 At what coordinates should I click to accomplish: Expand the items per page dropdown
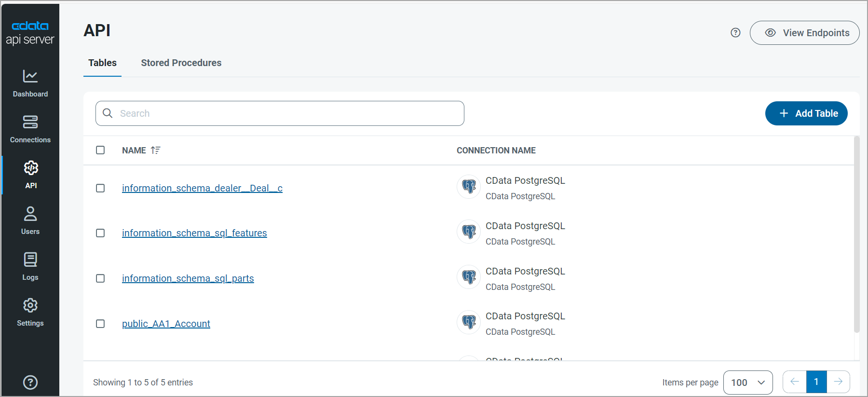(x=747, y=383)
